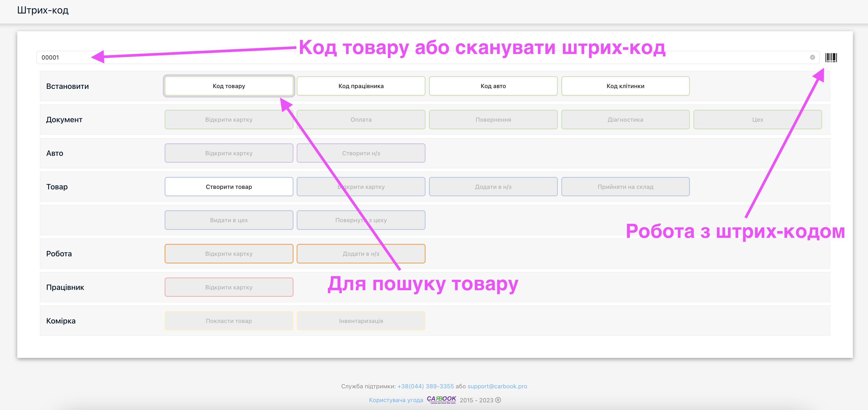Screen dimensions: 868x410
Task: Click 'Створити н/з' in Авто row
Action: (361, 153)
